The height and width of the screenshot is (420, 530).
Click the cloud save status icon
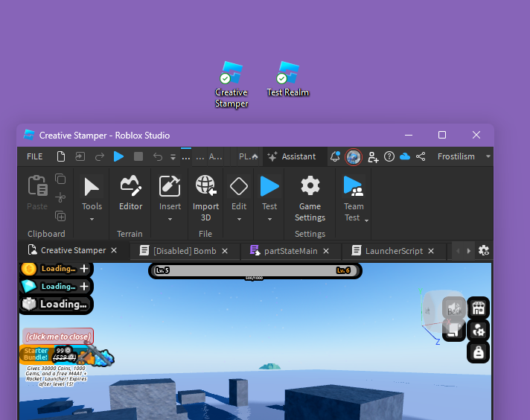pos(405,156)
